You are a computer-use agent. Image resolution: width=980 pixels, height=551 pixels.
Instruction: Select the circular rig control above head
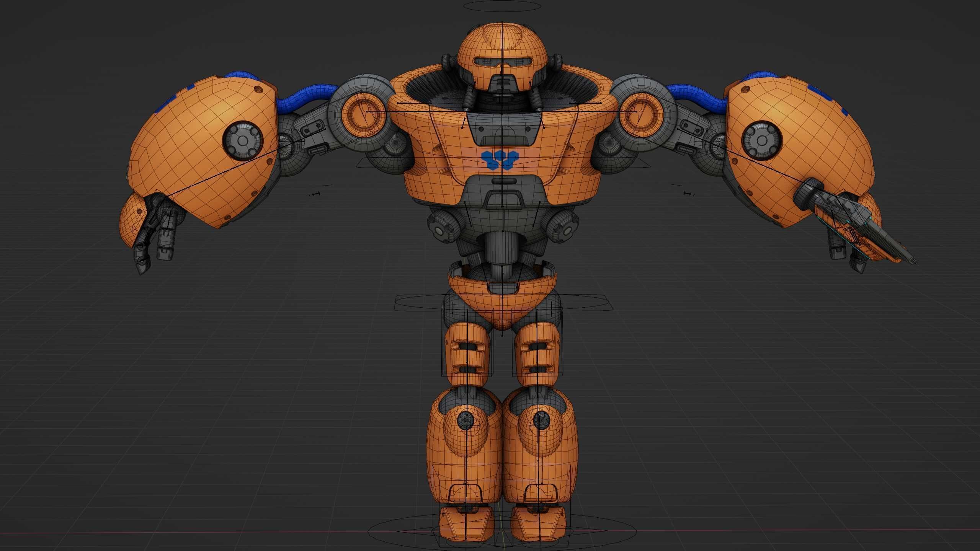coord(502,6)
